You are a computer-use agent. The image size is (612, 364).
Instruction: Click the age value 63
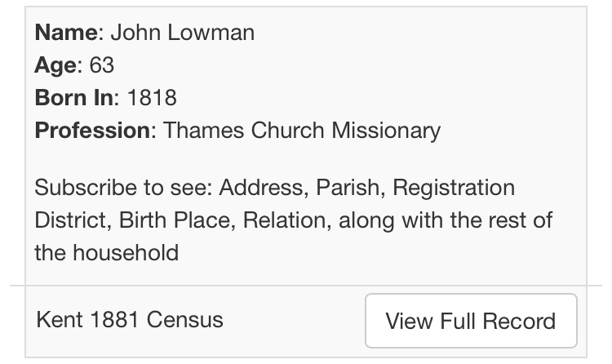point(102,65)
